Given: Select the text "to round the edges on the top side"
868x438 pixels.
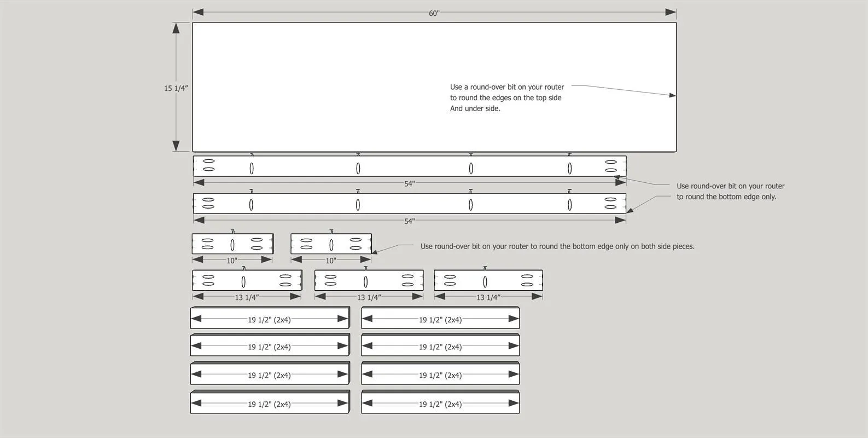Looking at the screenshot, I should pyautogui.click(x=506, y=98).
